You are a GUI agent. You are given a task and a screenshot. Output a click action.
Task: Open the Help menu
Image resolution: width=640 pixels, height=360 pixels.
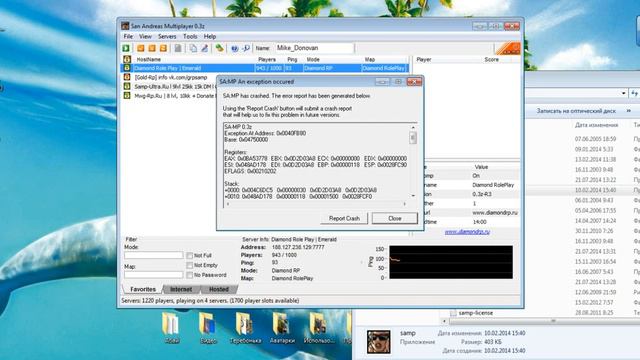pos(210,36)
